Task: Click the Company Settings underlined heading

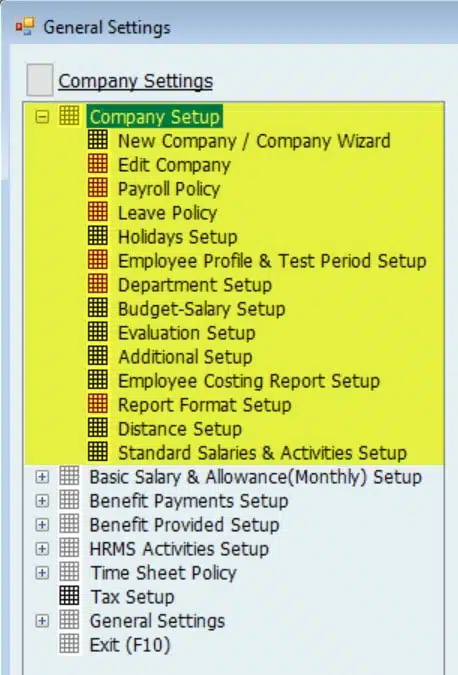Action: [x=136, y=81]
